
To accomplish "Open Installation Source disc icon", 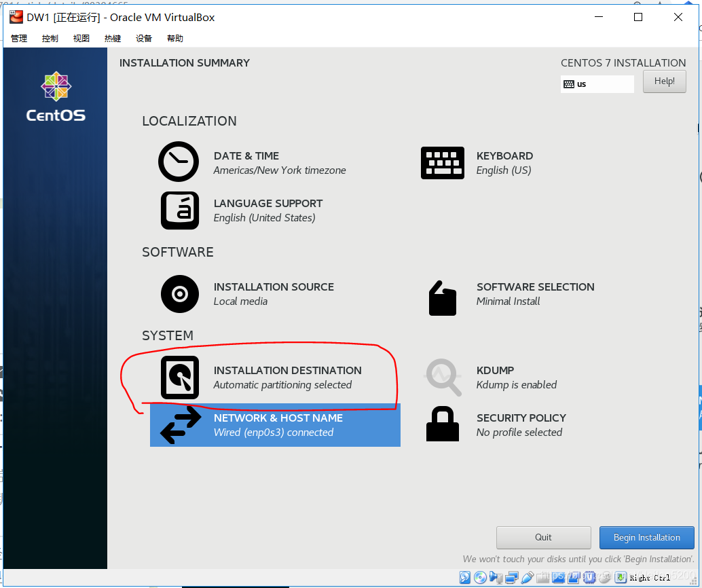I will click(x=180, y=294).
